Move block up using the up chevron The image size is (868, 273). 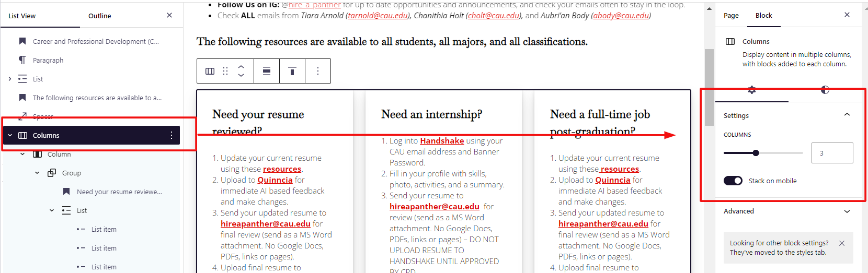click(x=241, y=67)
